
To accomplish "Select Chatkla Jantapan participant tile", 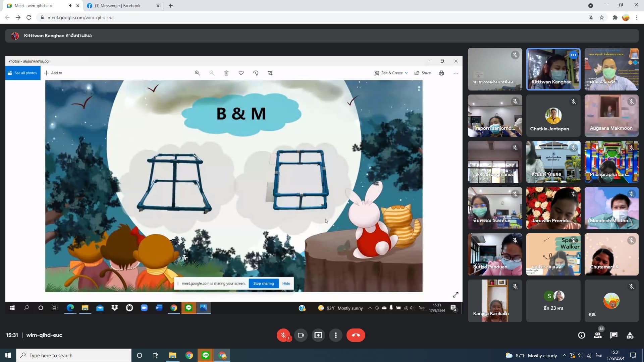I will point(553,116).
